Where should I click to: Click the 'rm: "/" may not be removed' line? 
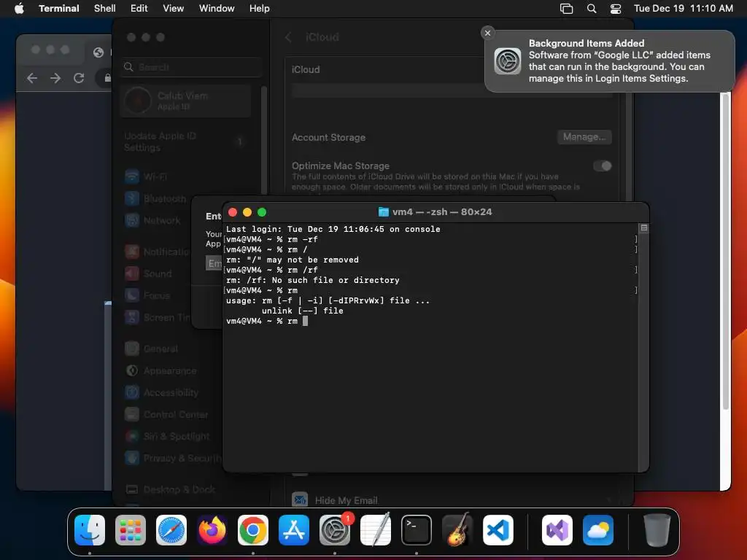pos(293,260)
